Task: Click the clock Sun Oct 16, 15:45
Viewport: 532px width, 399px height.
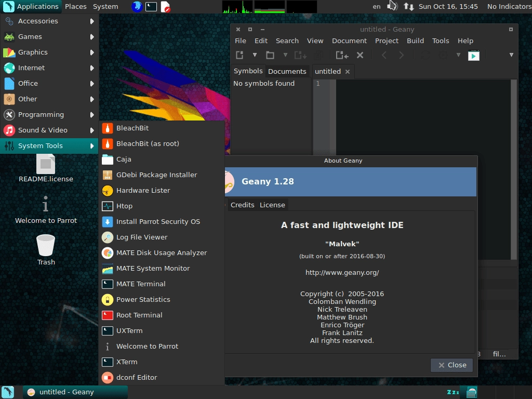Action: tap(448, 6)
